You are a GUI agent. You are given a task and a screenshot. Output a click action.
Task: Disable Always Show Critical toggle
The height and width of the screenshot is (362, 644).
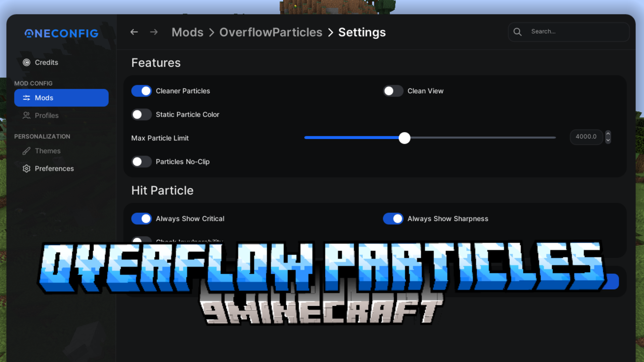coord(142,219)
